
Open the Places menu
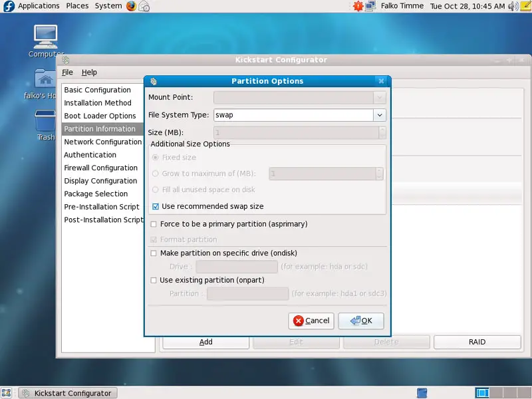pos(77,6)
